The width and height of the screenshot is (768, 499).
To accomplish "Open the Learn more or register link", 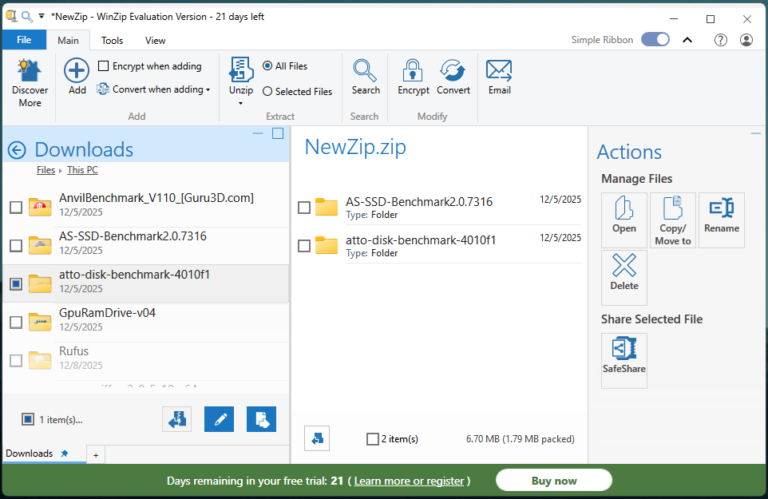I will click(409, 481).
